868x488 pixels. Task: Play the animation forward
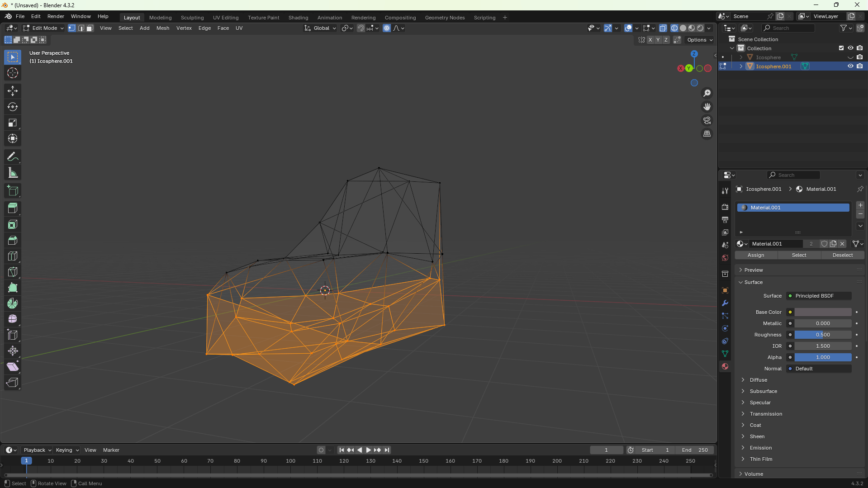point(368,450)
